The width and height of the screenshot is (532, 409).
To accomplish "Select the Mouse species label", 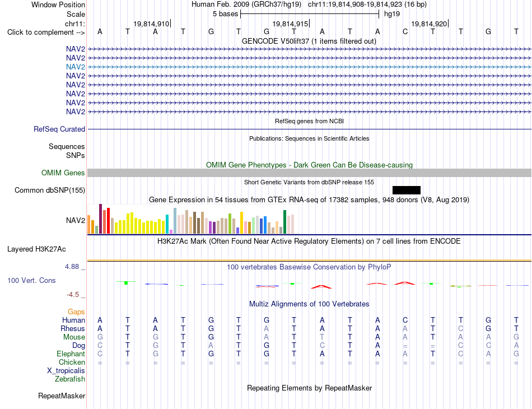I will (x=74, y=337).
